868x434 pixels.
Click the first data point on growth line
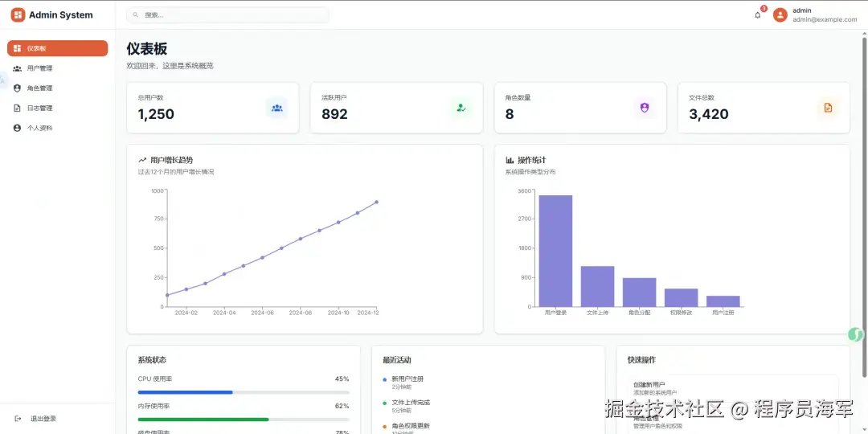[x=167, y=295]
